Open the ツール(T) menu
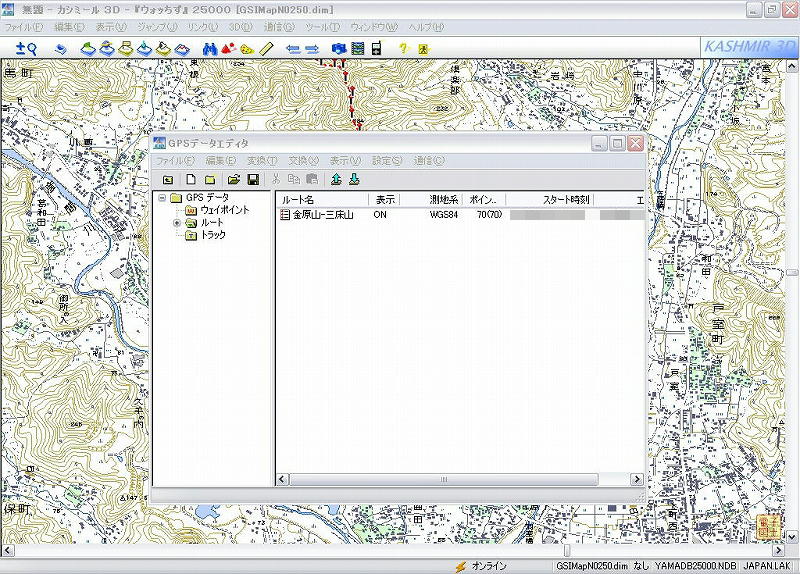The image size is (800, 574). [322, 27]
